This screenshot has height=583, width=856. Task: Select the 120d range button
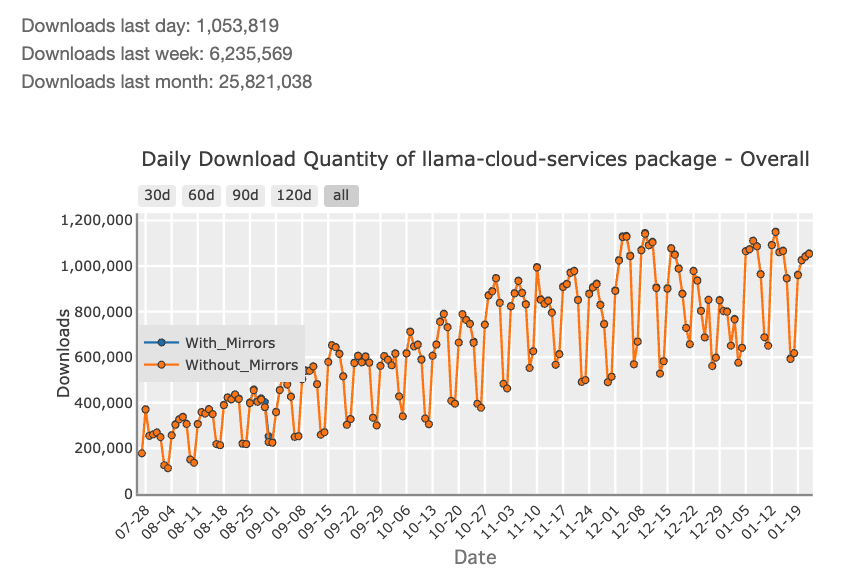tap(294, 195)
